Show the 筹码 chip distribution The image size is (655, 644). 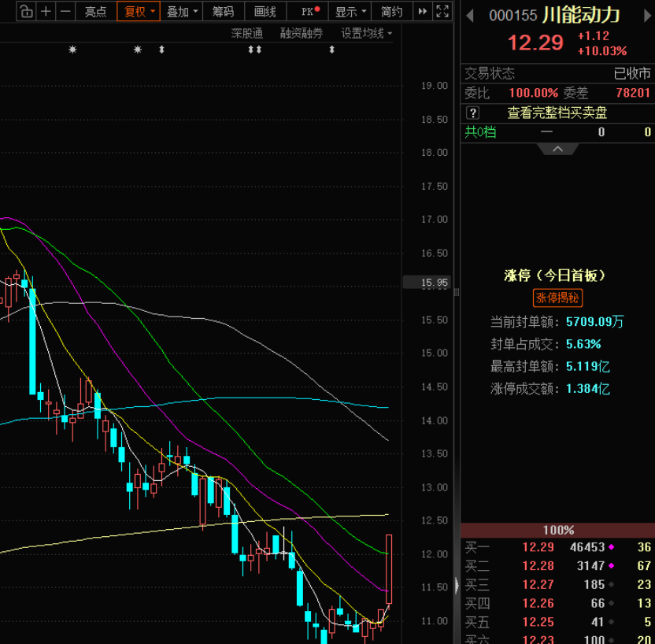tap(223, 11)
